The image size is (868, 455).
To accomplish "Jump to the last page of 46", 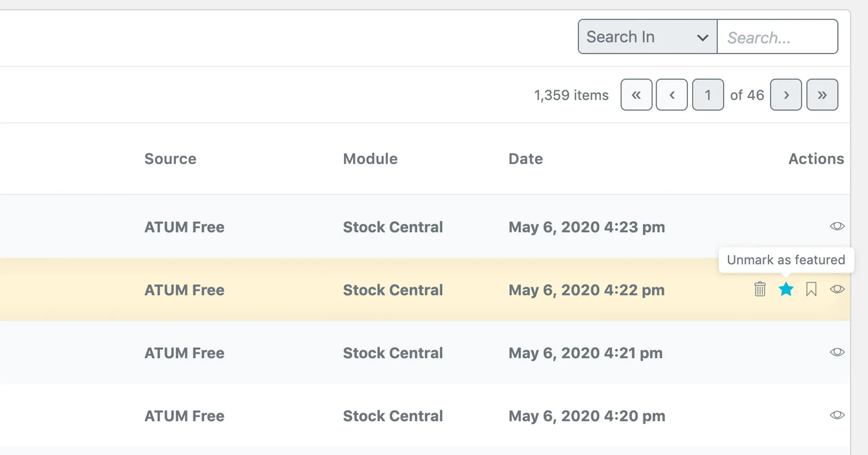I will pyautogui.click(x=822, y=95).
